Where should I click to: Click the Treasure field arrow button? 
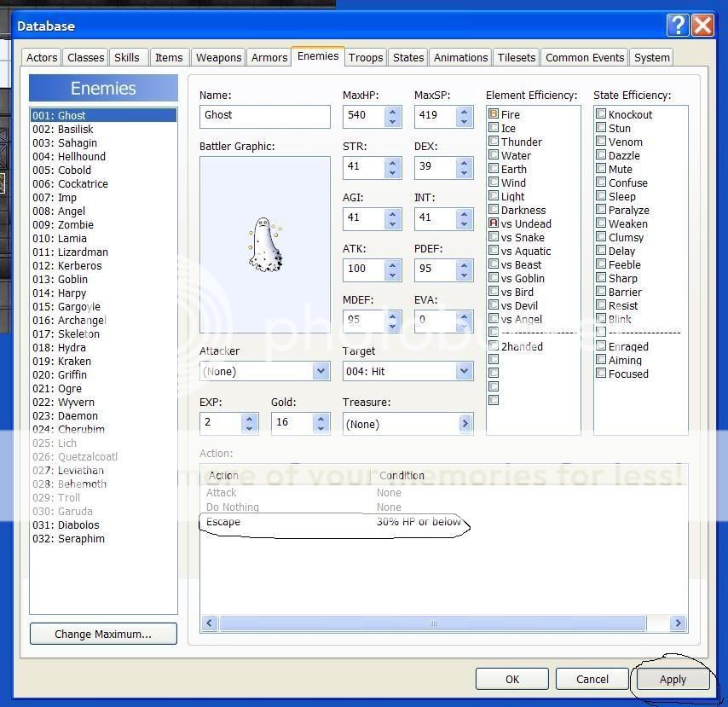point(465,424)
